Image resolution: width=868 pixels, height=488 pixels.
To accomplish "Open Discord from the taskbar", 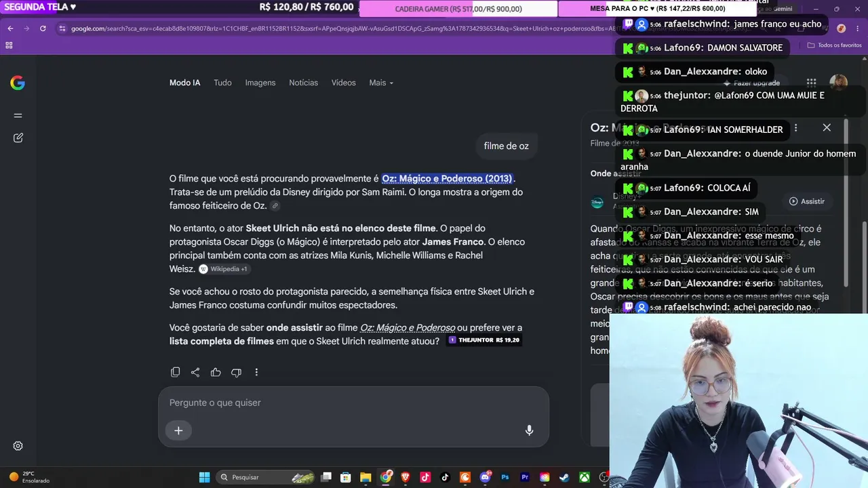I will tap(486, 477).
